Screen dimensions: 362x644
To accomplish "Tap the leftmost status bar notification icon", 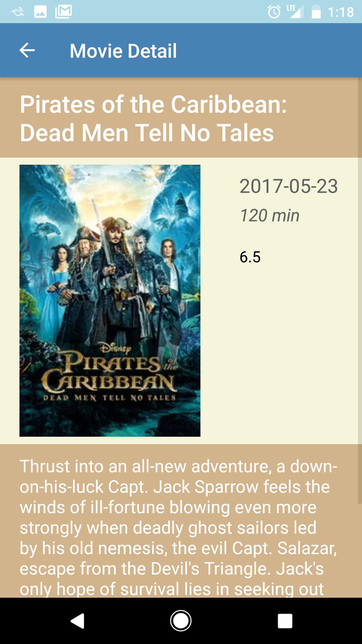I will tap(17, 12).
